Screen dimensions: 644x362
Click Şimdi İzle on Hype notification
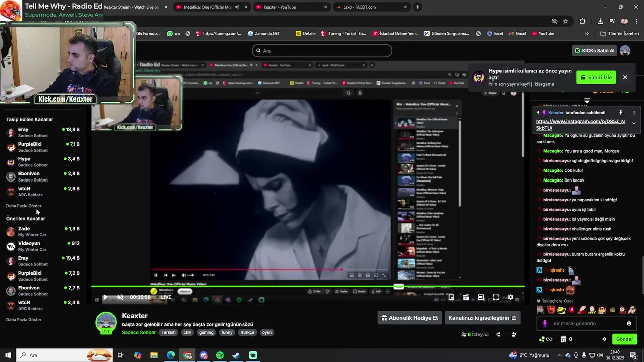596,77
